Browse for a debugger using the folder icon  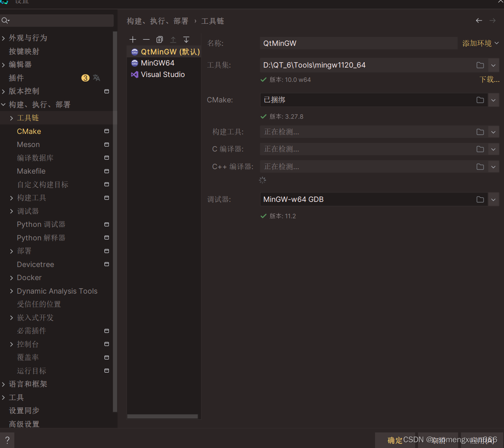[x=480, y=199]
